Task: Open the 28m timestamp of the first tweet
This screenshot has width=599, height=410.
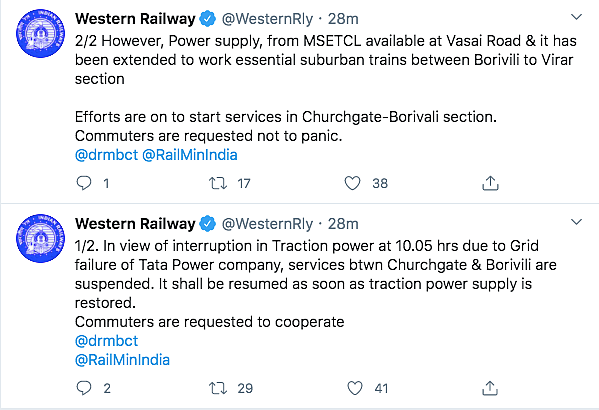Action: tap(343, 19)
